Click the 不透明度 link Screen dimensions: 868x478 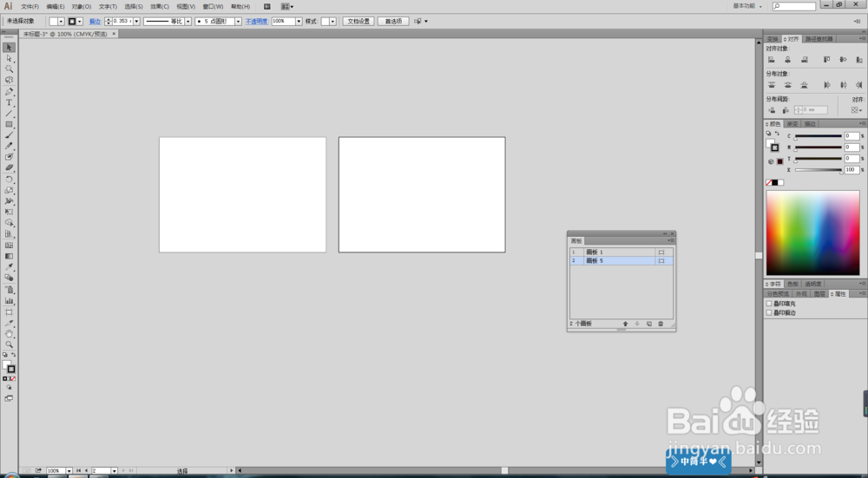click(x=257, y=22)
